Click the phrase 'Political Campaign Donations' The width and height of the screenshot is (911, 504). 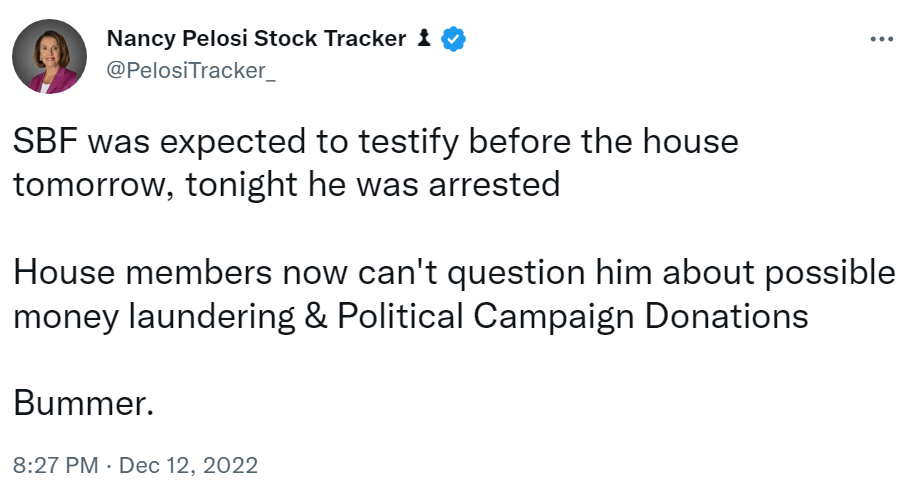572,317
